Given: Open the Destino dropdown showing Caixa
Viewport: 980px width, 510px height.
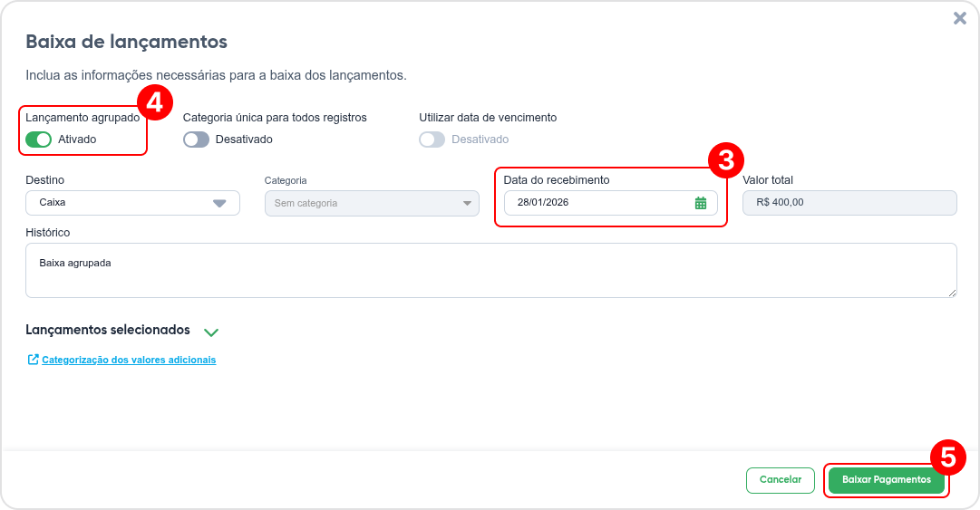Looking at the screenshot, I should [x=132, y=203].
